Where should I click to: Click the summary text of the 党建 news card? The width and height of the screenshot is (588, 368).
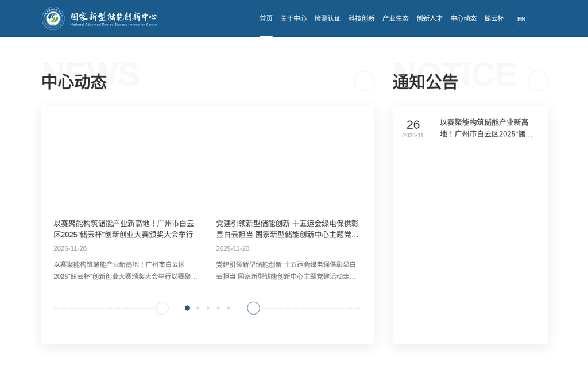point(286,270)
